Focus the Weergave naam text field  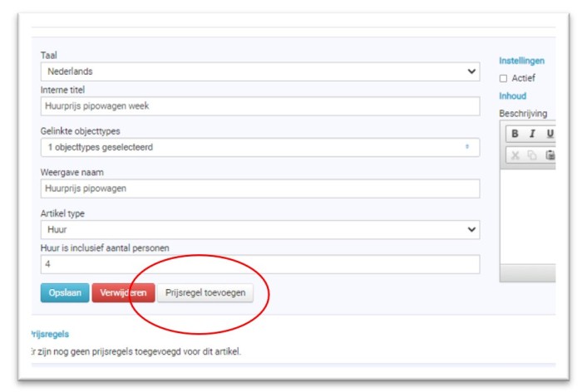coord(260,189)
